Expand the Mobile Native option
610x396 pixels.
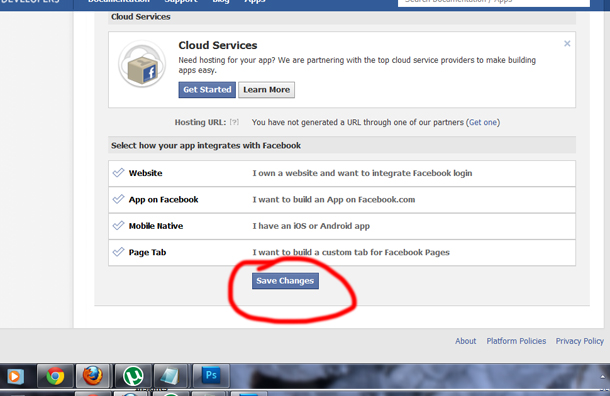[342, 226]
